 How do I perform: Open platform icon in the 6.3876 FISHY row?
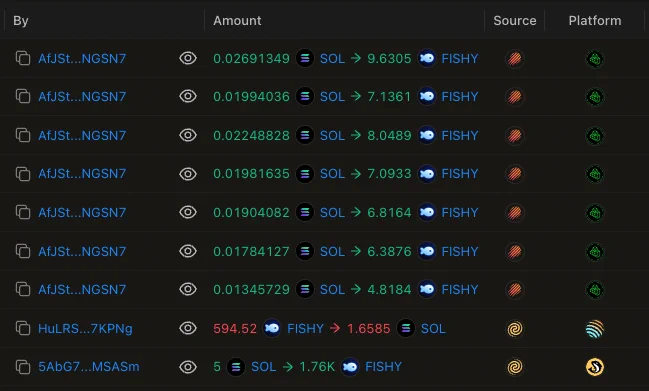595,252
